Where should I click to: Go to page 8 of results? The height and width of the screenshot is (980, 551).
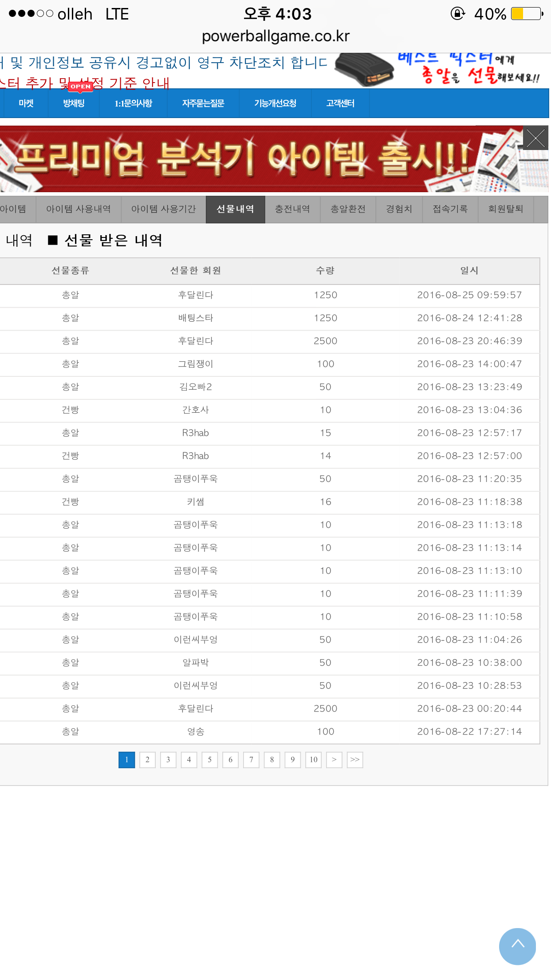pos(272,759)
